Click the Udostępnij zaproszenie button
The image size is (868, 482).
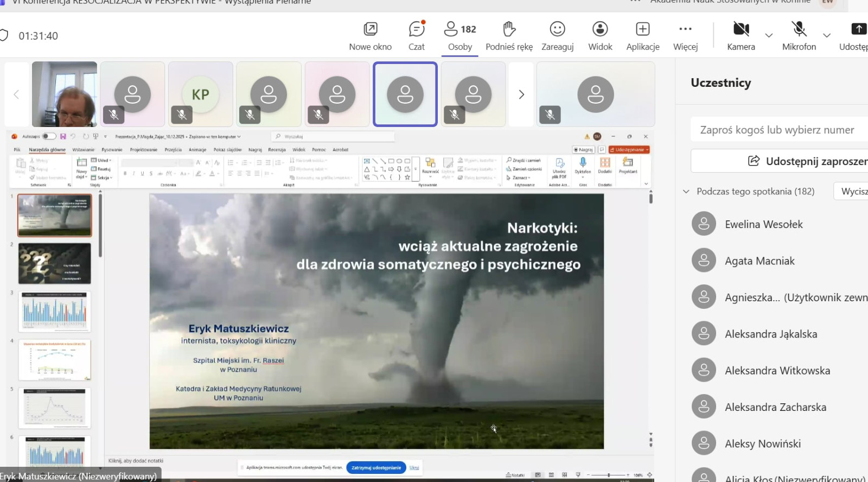tap(808, 161)
